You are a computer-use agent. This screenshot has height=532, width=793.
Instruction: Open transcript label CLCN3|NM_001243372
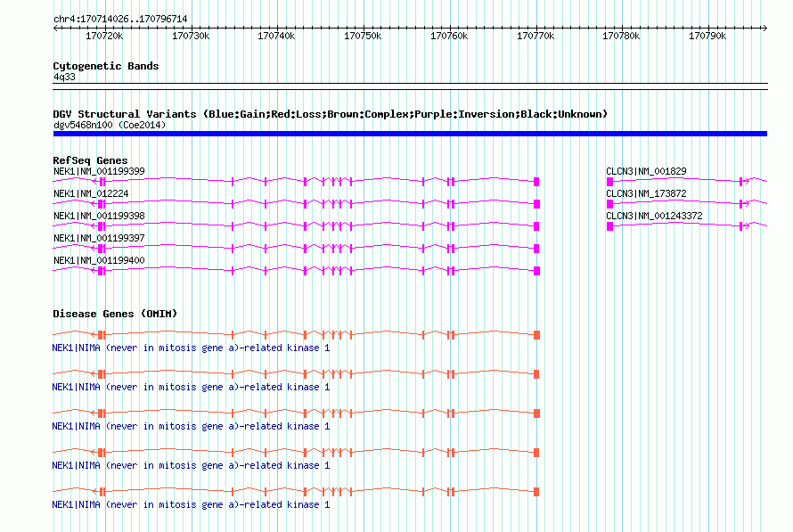(654, 216)
